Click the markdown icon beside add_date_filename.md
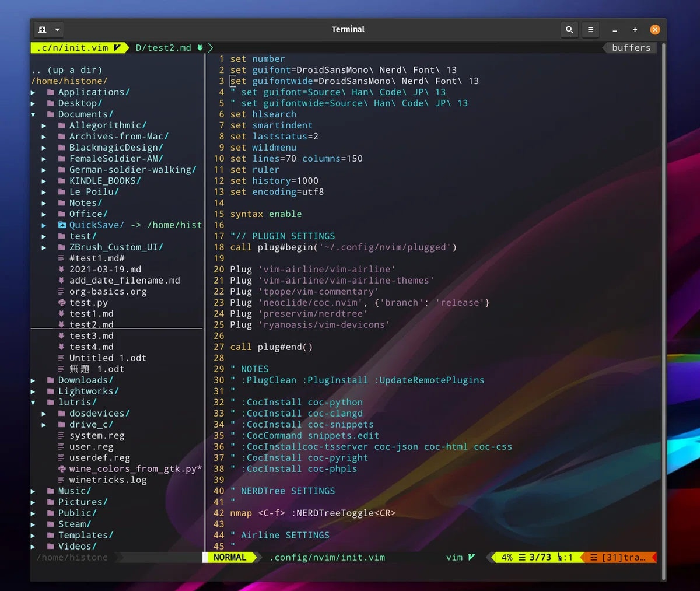Screen dimensions: 700x591 click(62, 281)
